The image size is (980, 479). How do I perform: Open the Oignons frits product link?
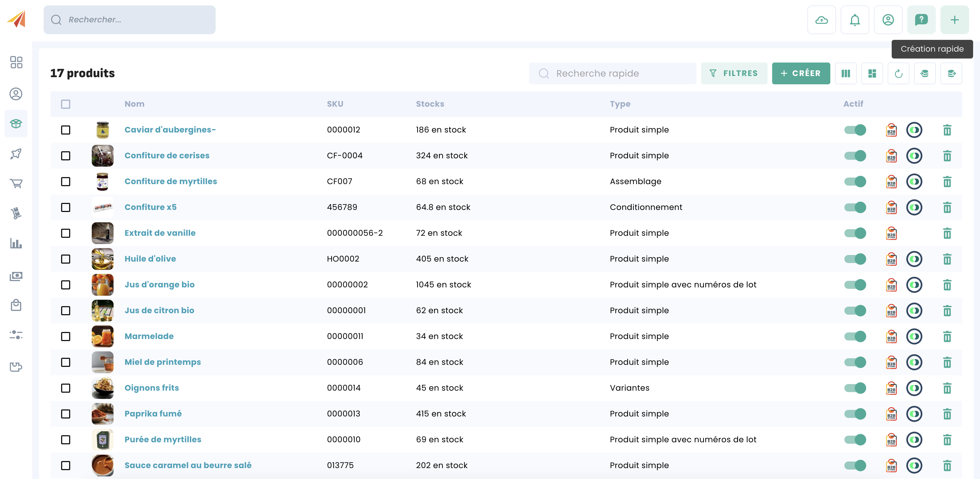151,388
